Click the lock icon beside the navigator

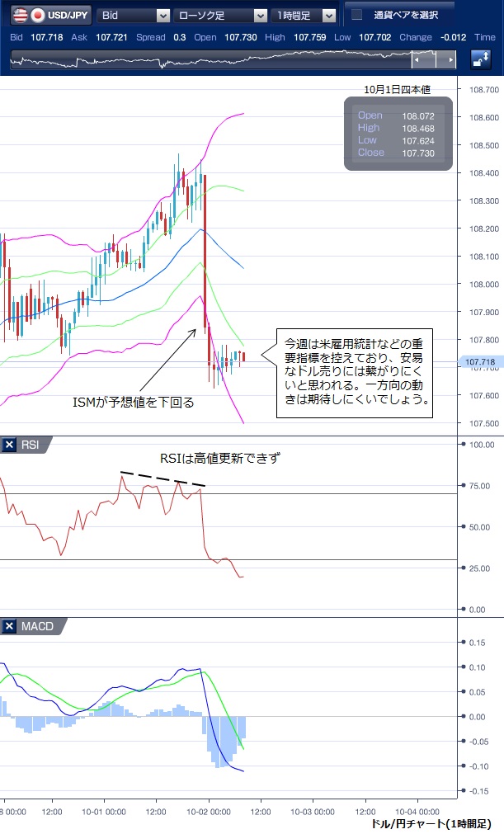480,59
